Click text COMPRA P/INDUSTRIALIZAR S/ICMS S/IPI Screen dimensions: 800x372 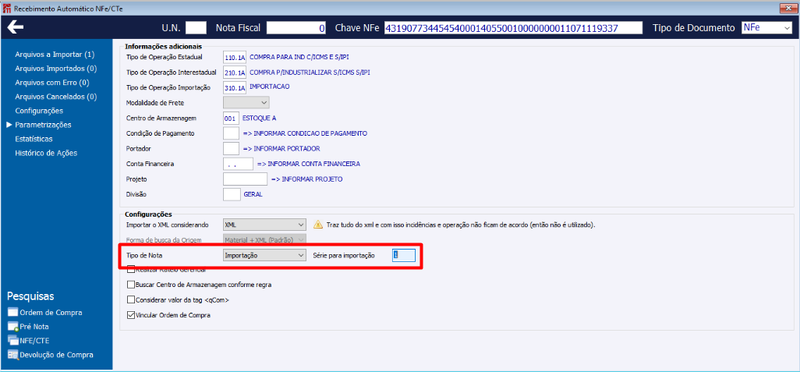point(310,72)
